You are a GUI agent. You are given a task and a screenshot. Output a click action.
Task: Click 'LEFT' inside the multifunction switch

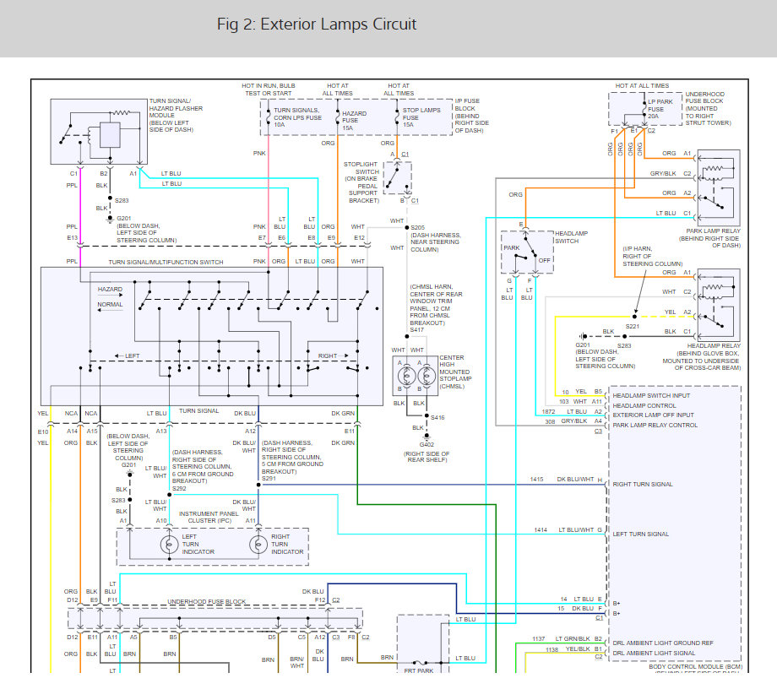coord(133,356)
